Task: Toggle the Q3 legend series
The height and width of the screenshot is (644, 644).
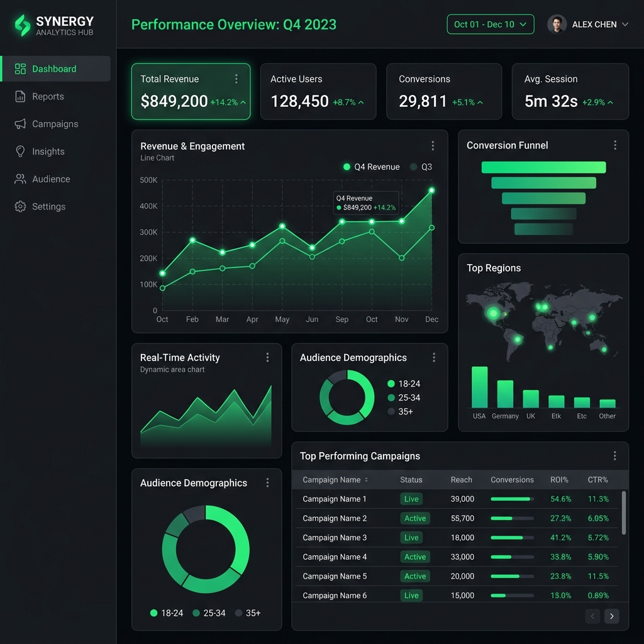Action: tap(421, 167)
